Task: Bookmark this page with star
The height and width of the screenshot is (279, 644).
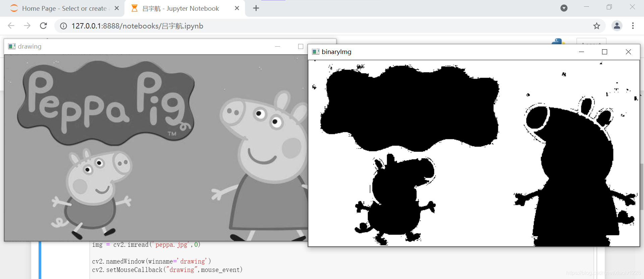Action: 596,26
